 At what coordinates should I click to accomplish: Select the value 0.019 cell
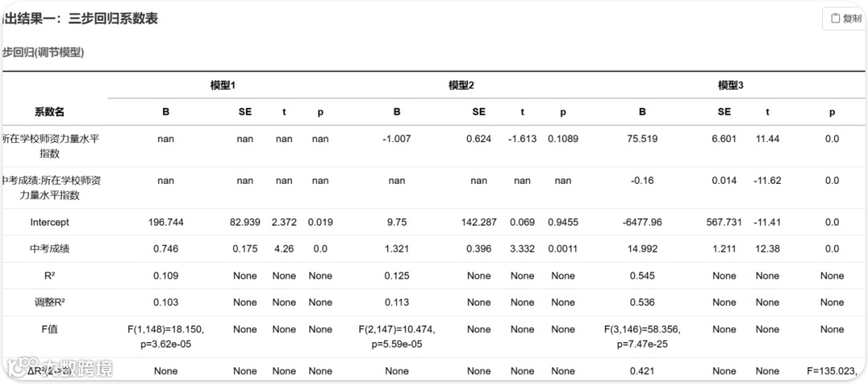[321, 222]
